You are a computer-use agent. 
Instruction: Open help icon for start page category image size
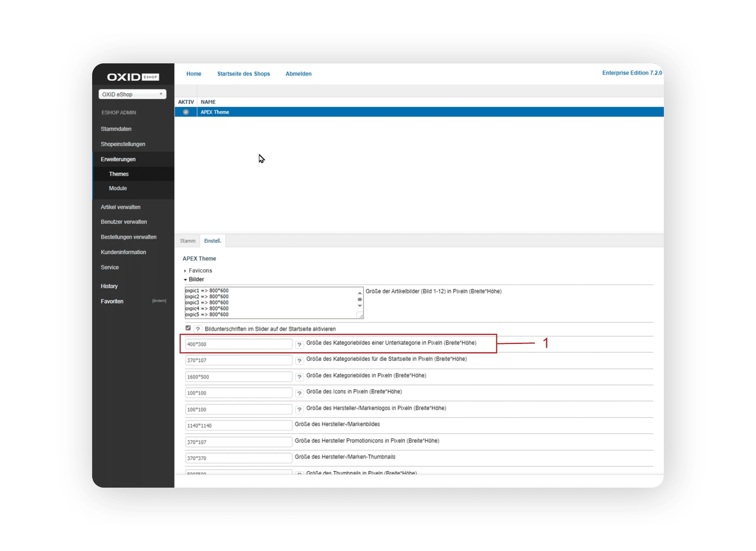point(300,361)
